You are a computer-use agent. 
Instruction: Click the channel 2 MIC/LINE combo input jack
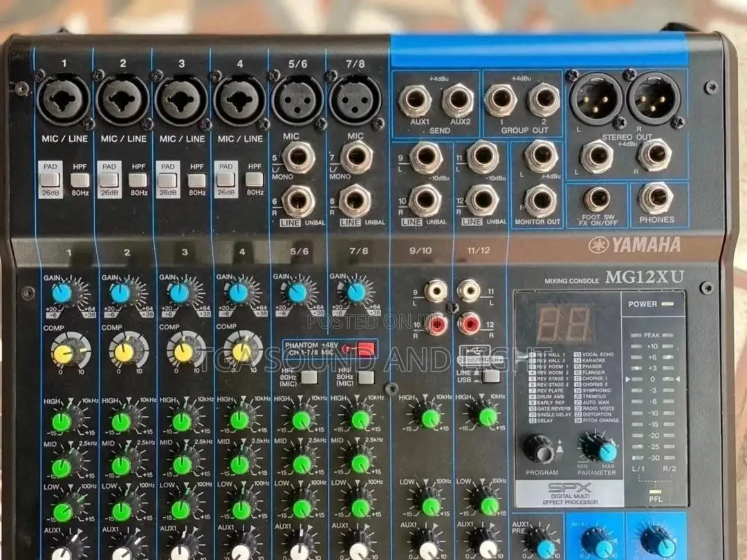(122, 100)
